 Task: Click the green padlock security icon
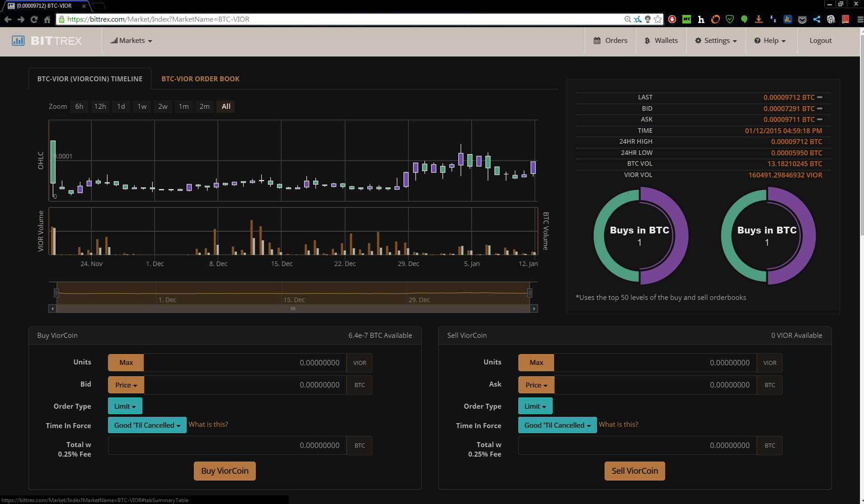coord(61,19)
